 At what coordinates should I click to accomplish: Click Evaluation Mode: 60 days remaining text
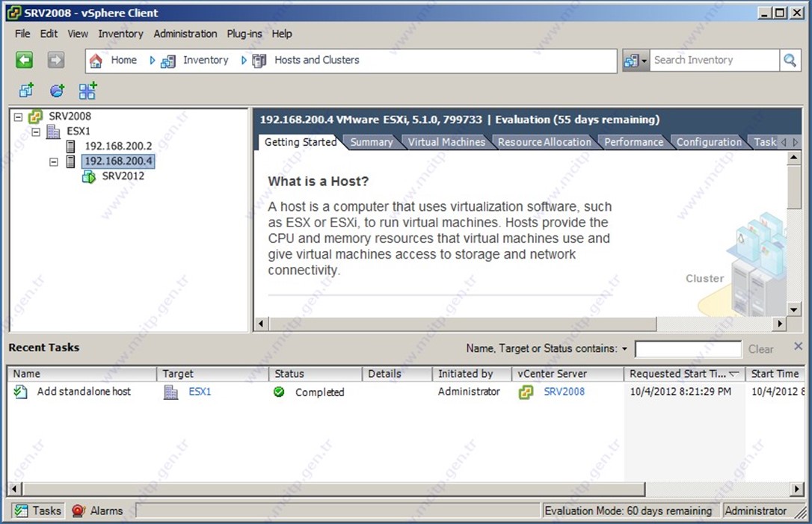coord(628,511)
